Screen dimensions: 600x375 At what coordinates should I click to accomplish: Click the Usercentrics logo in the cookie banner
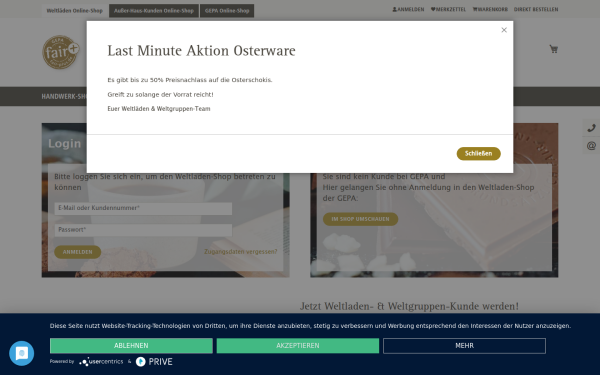pyautogui.click(x=101, y=362)
